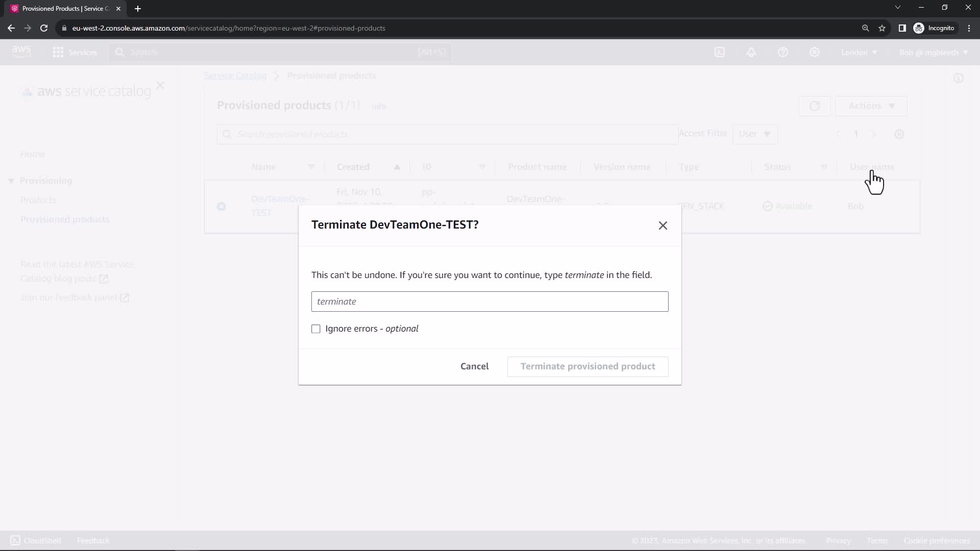Close the Terminate dialog with the X icon
This screenshot has height=551, width=980.
click(663, 226)
